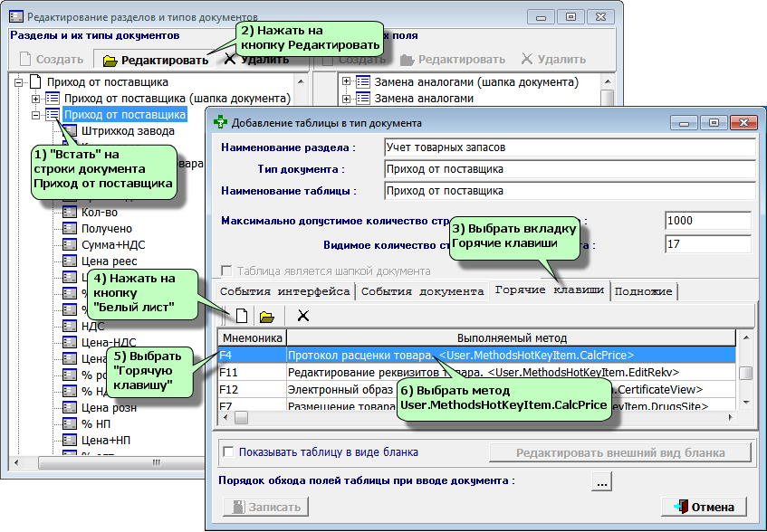Click the НДС field icon
This screenshot has width=767, height=532.
pos(70,327)
